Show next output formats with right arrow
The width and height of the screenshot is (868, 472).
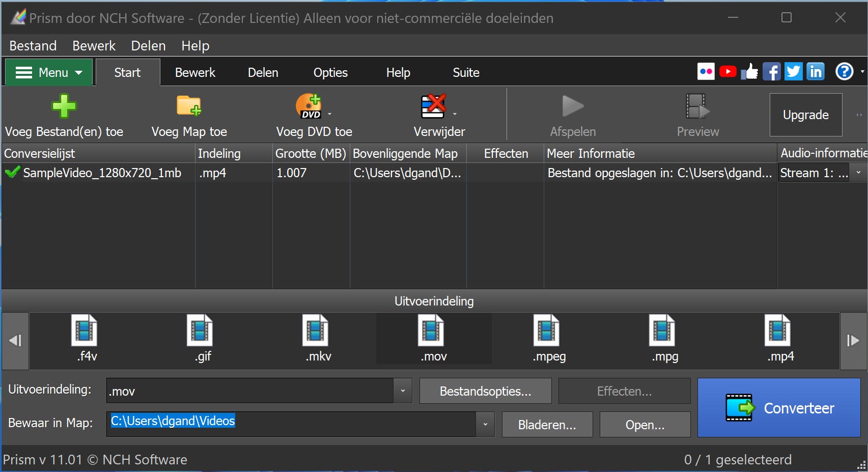[x=853, y=341]
